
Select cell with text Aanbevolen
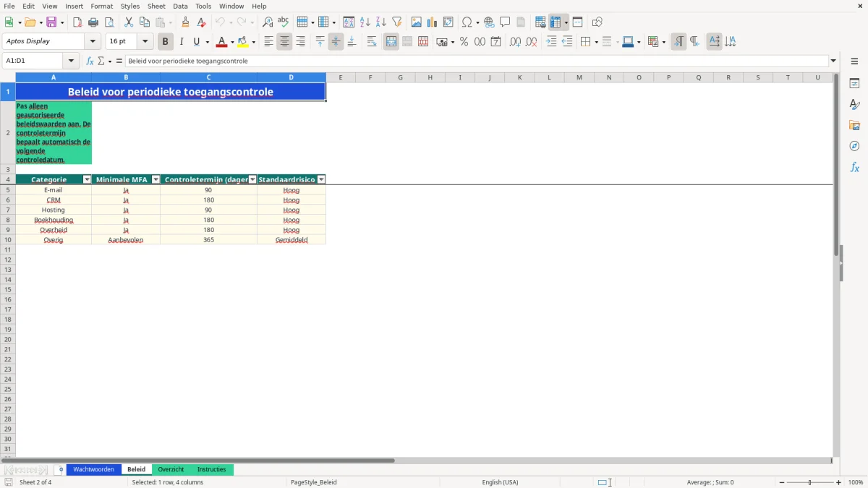coord(126,240)
